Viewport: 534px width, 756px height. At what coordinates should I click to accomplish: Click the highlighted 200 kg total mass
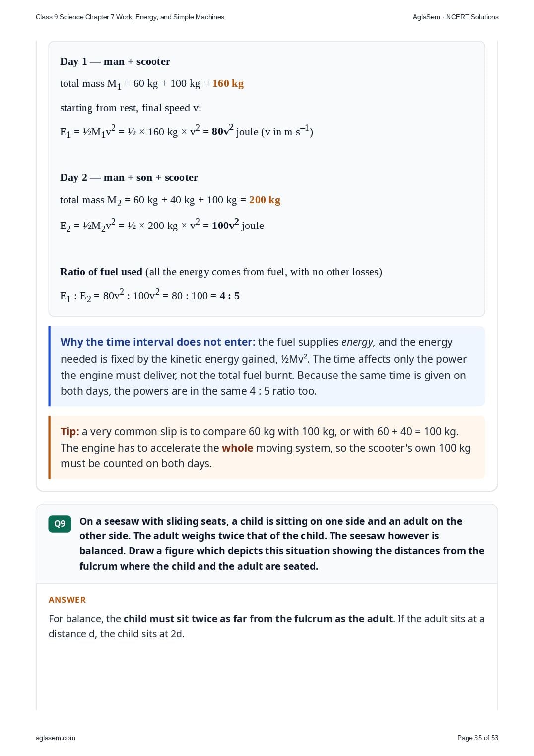tap(265, 200)
